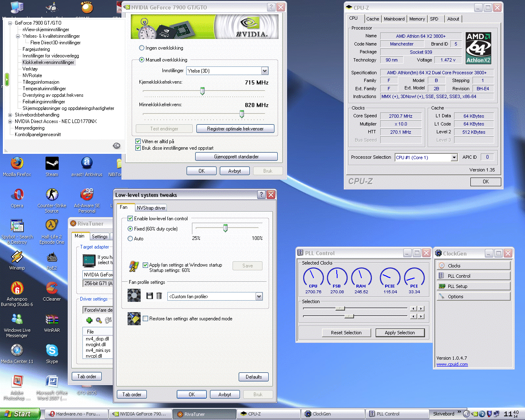Click the round icon below the NVIDIA settings tree
Screen dimensions: 525x420
(x=116, y=146)
